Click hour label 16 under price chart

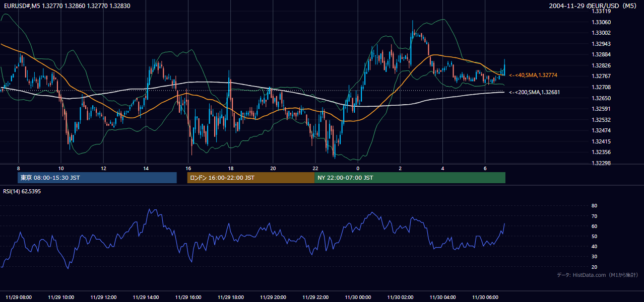[x=188, y=168]
